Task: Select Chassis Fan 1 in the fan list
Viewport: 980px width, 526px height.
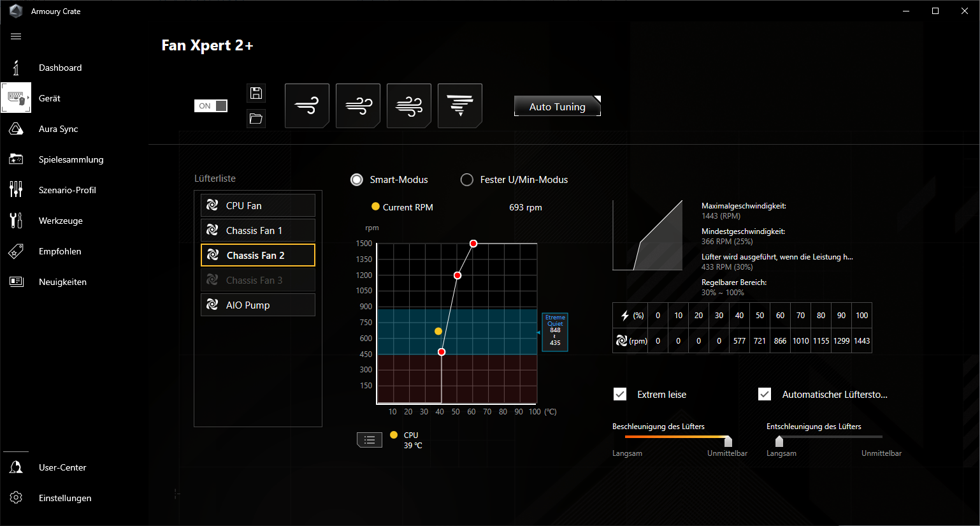Action: click(258, 230)
